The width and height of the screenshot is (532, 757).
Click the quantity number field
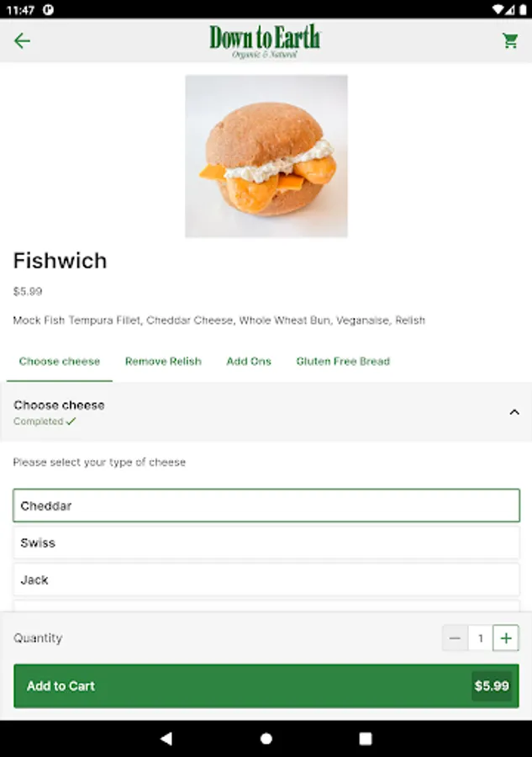481,638
